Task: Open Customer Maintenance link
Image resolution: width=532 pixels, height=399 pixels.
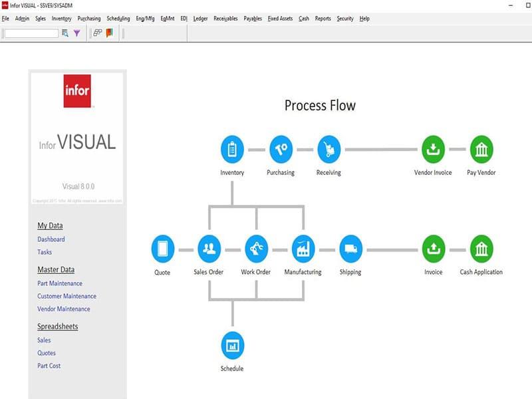Action: [x=67, y=296]
